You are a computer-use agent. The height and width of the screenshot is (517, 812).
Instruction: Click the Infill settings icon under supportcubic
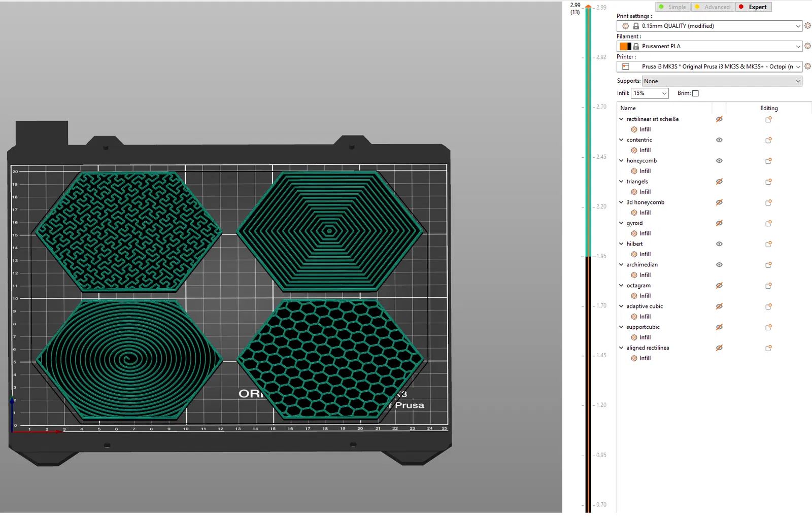pos(634,337)
